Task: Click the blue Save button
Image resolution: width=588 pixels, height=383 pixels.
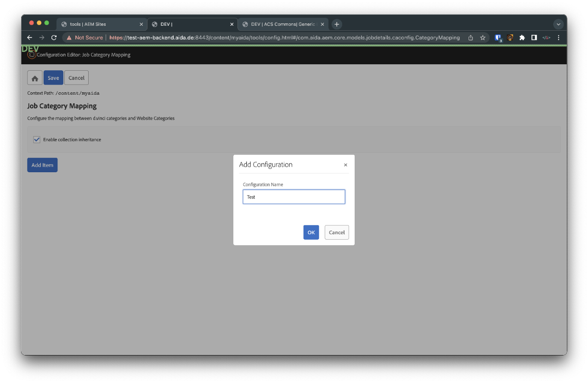Action: 53,78
